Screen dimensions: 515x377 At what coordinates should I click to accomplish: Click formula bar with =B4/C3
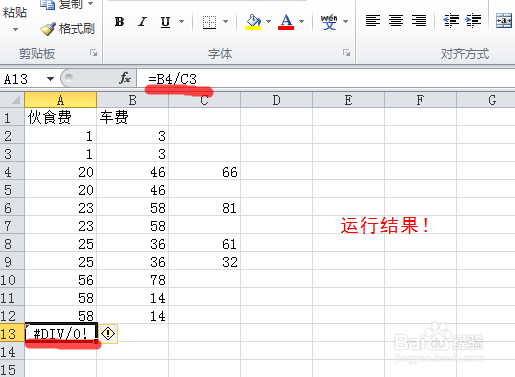[326, 79]
